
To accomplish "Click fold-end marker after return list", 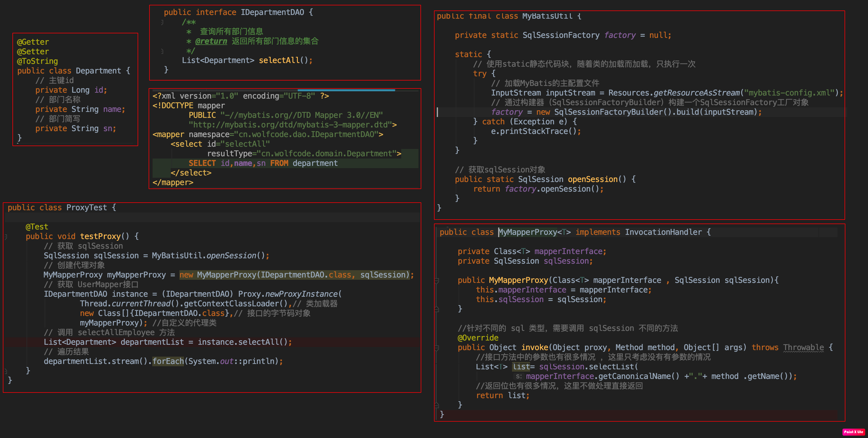I will (x=437, y=405).
